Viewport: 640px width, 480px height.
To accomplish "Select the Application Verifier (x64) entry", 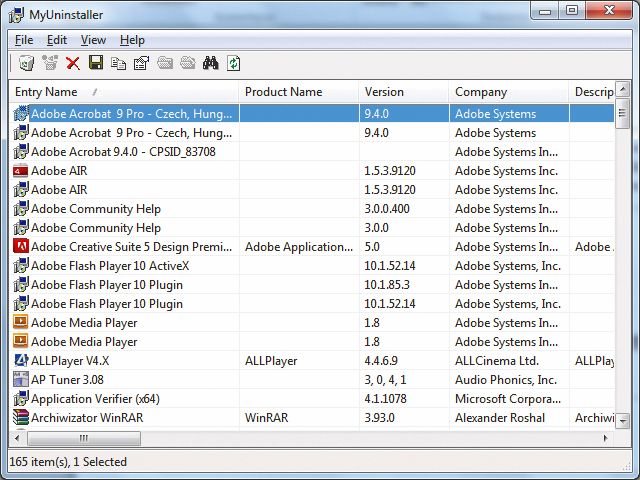I will (95, 399).
